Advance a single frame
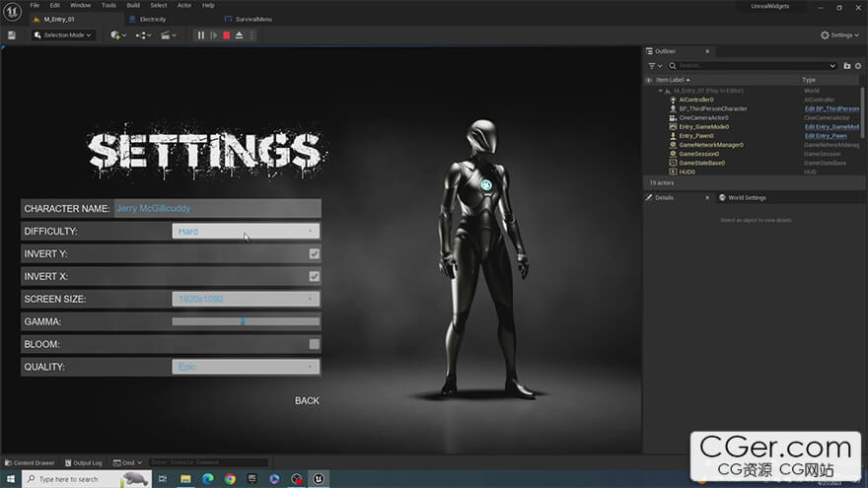The height and width of the screenshot is (488, 868). 214,35
